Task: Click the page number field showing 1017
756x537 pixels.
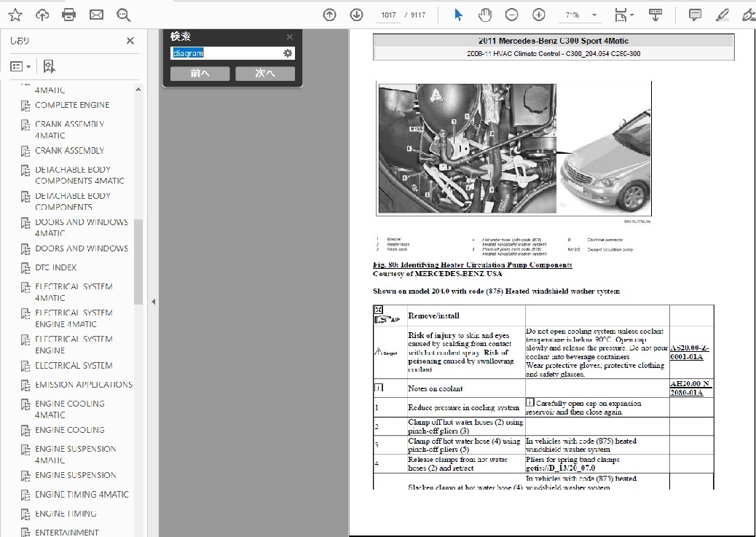Action: (x=388, y=15)
